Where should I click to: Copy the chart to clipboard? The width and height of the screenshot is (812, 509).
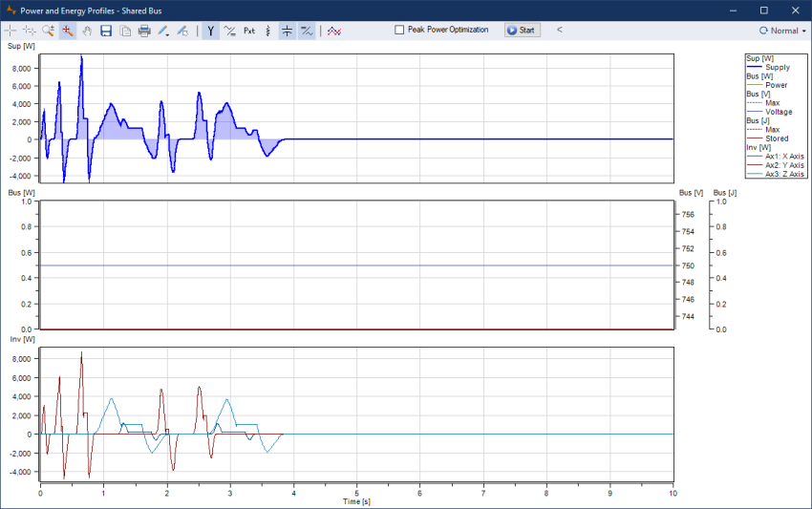[125, 31]
